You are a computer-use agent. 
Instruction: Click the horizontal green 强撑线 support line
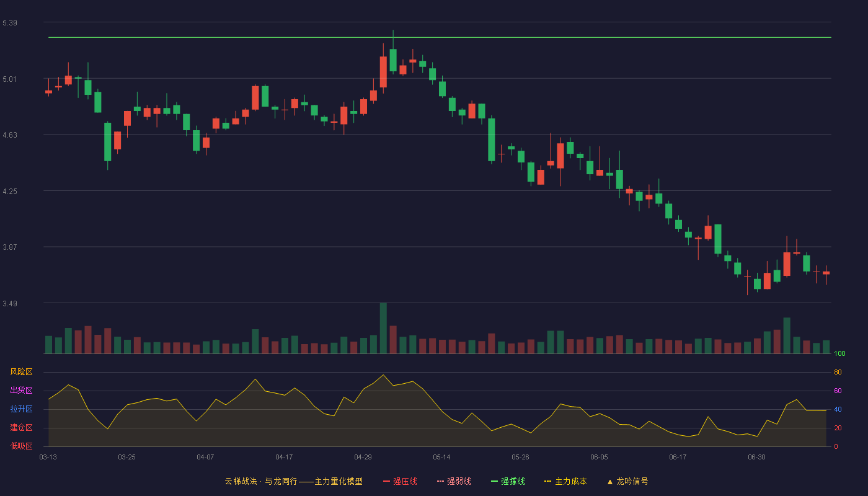(440, 37)
